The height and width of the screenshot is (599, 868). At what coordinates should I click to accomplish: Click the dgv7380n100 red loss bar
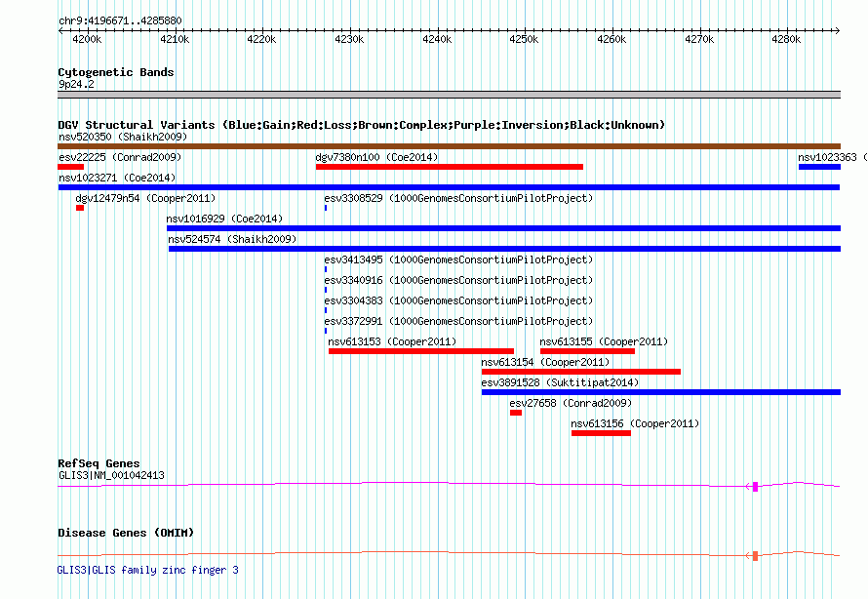click(x=450, y=167)
